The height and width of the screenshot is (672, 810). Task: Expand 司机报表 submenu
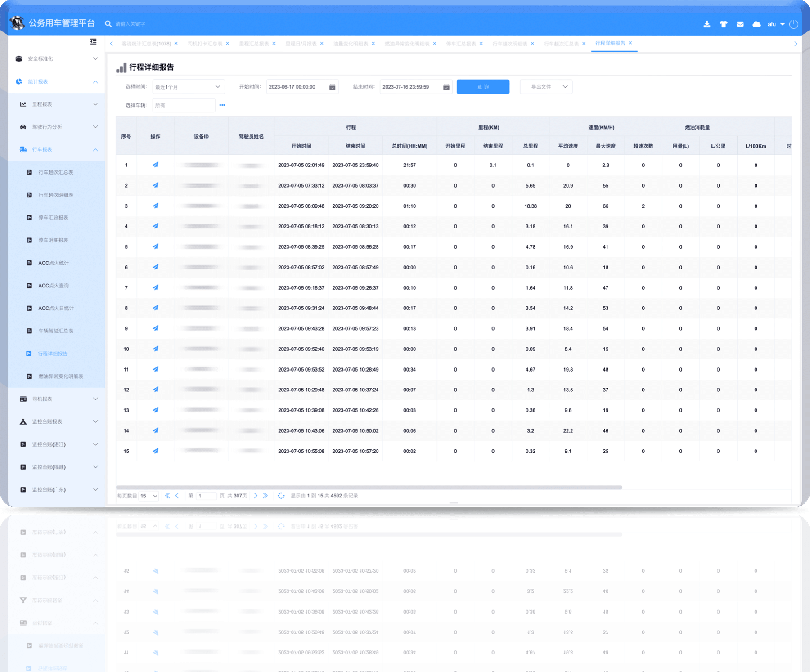coord(57,399)
